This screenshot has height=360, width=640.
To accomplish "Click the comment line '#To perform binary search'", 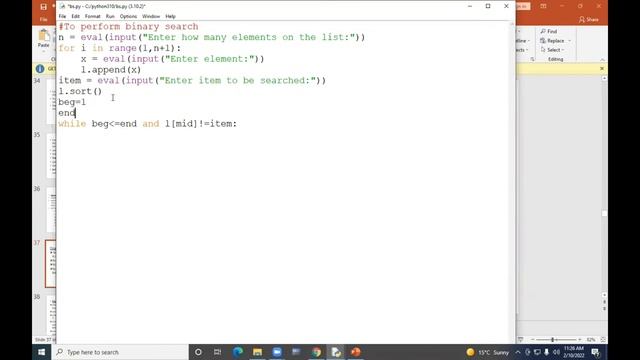I will 129,27.
